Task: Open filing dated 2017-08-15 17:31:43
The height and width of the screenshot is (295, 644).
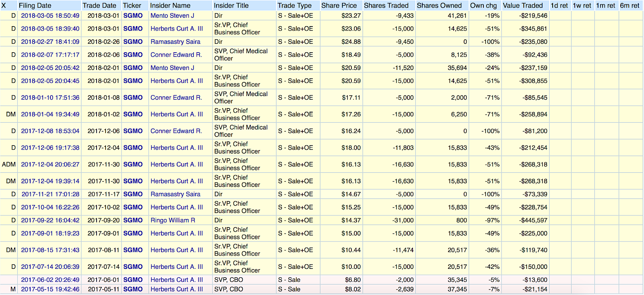Action: coord(50,250)
